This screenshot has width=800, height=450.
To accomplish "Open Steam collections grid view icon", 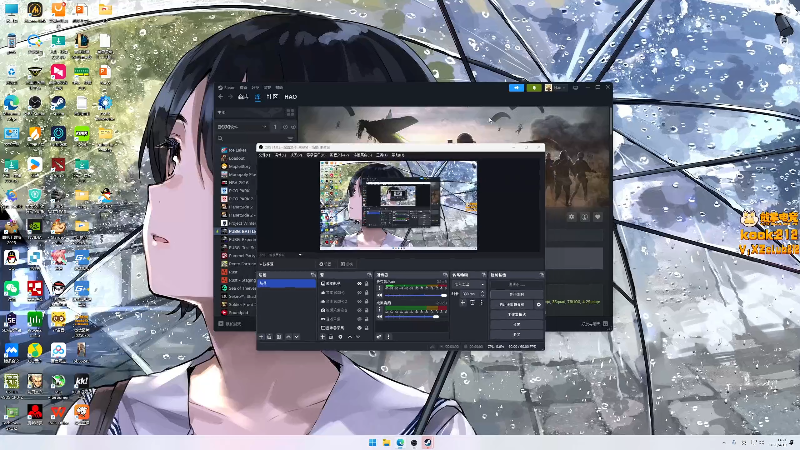I will tap(290, 112).
